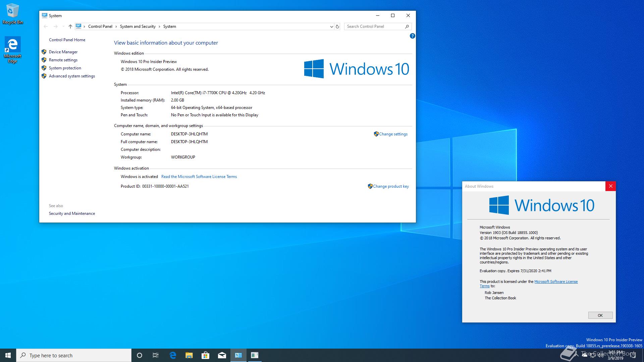This screenshot has height=362, width=644.
Task: Click the WORKGROUP value text
Action: [183, 157]
